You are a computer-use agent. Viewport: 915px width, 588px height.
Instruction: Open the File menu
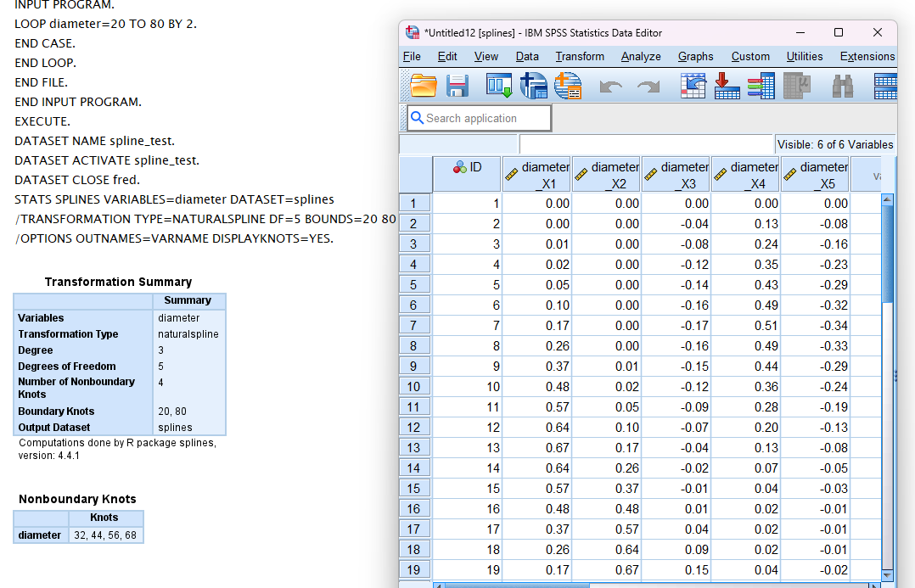(x=412, y=57)
